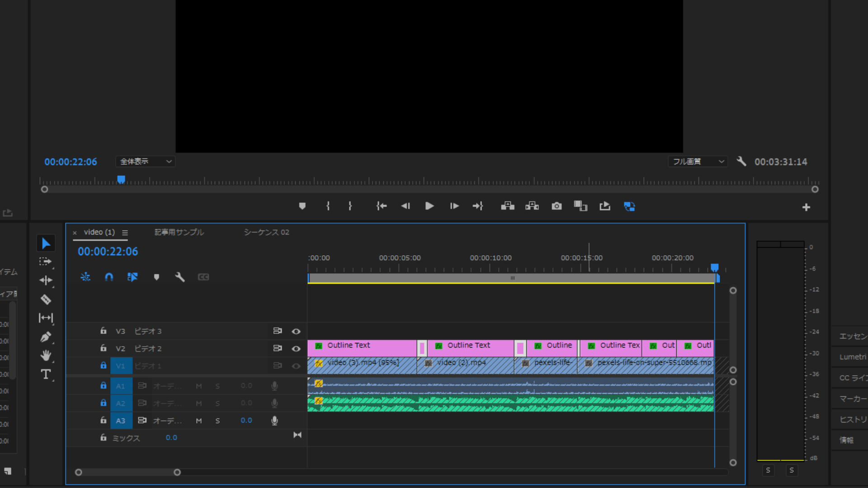Select the Razor tool
This screenshot has width=868, height=488.
(46, 299)
